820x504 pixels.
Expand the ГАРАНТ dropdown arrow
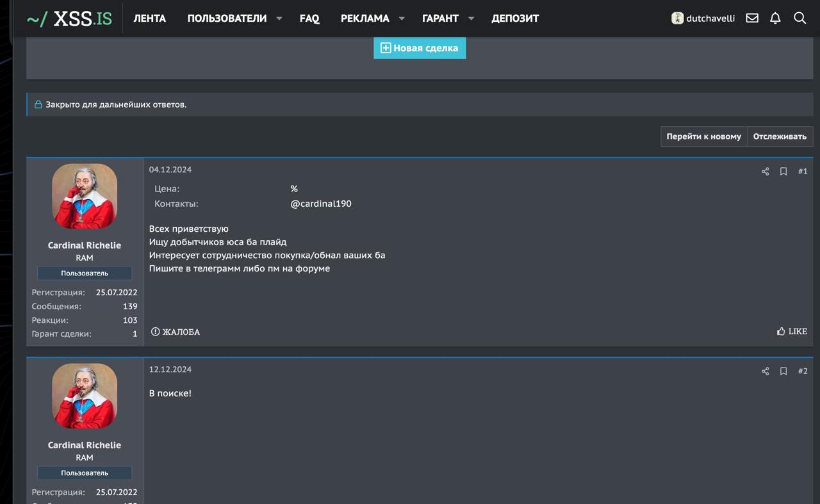pos(471,19)
